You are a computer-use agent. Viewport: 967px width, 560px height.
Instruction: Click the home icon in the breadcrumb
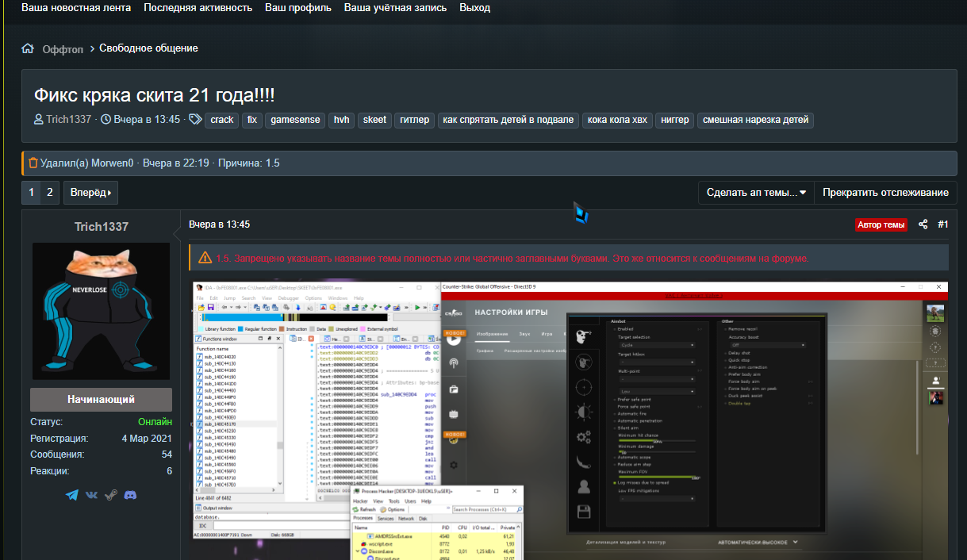click(x=28, y=48)
